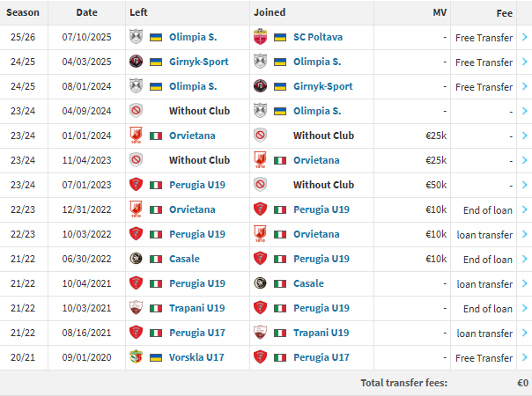
Task: Click the Trapani U19 crest in the 10/03/2021 row
Action: tap(136, 308)
